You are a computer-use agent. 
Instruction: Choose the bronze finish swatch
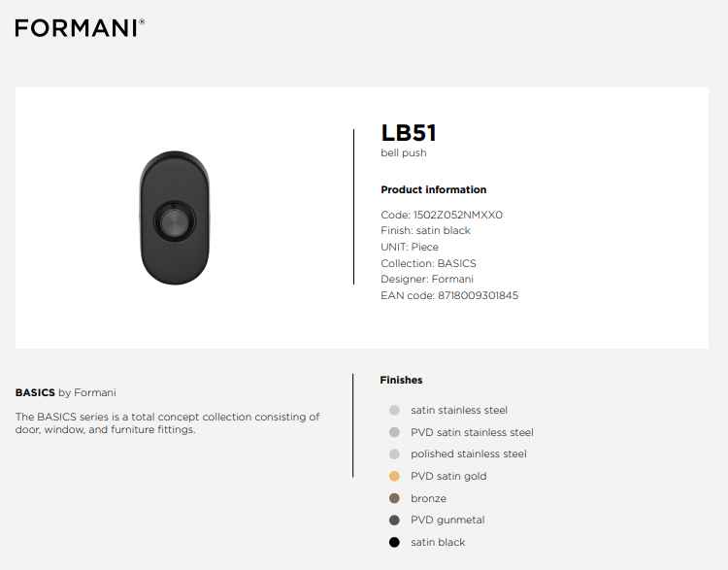coord(394,498)
